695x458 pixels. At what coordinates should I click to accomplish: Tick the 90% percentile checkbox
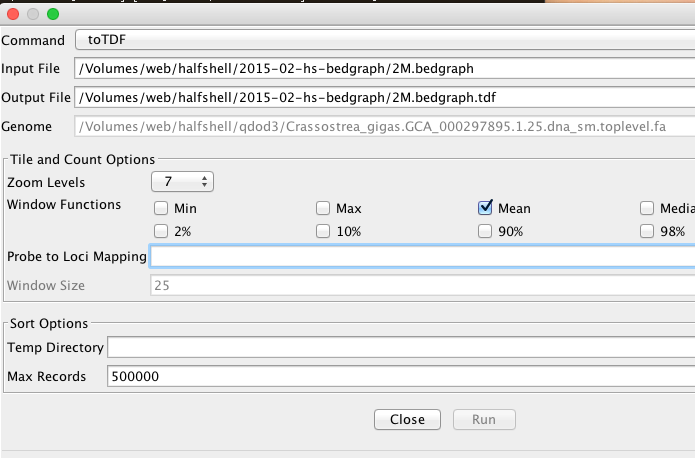485,231
